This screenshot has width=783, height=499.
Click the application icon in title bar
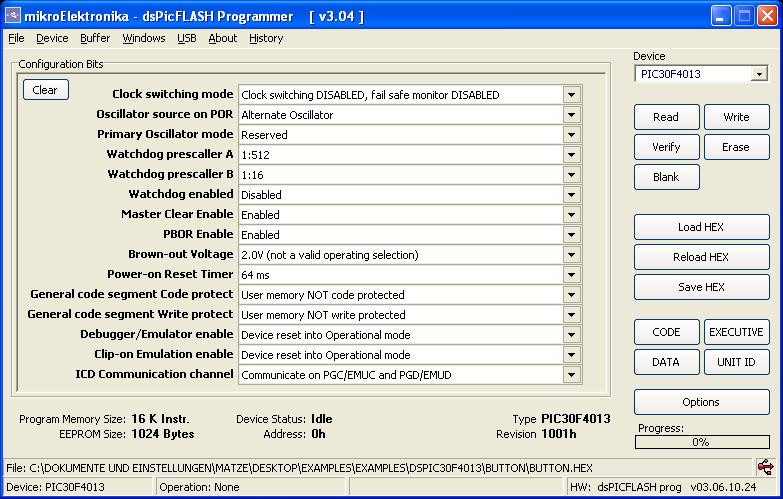coord(12,15)
